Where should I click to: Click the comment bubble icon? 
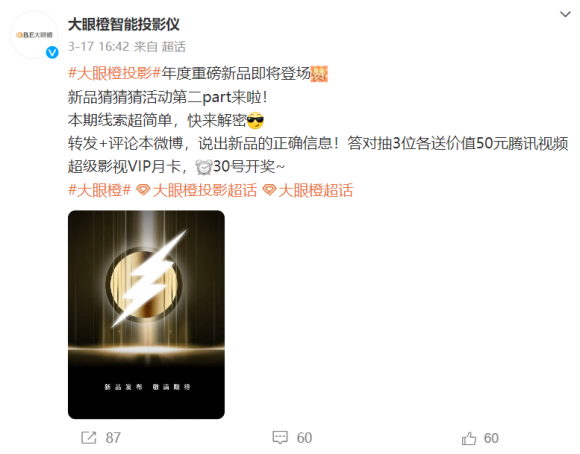[280, 437]
